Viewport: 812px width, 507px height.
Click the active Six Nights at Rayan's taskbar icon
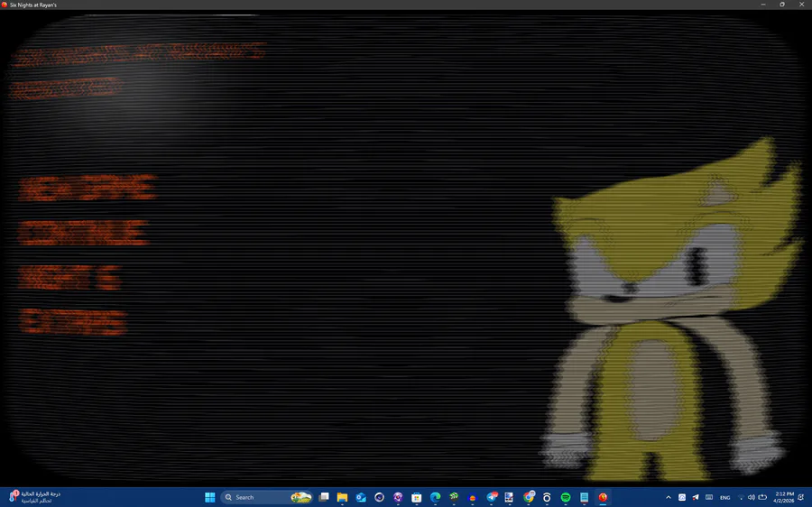pyautogui.click(x=603, y=497)
